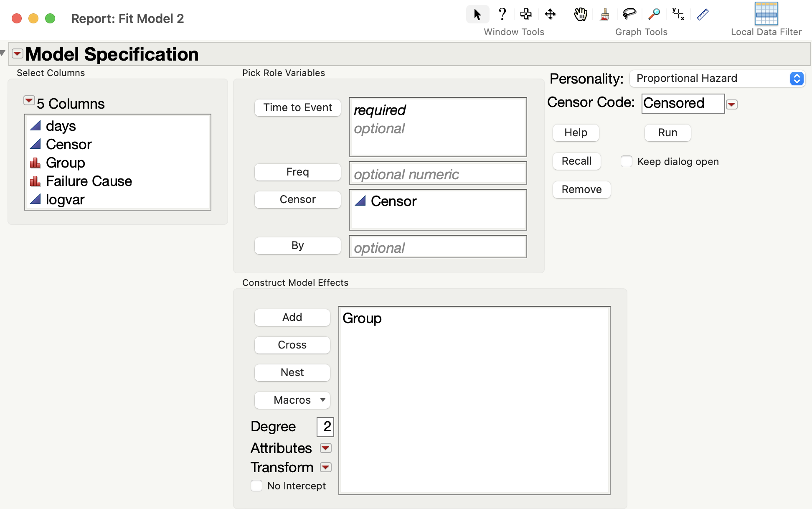Select the lasso tool

629,15
